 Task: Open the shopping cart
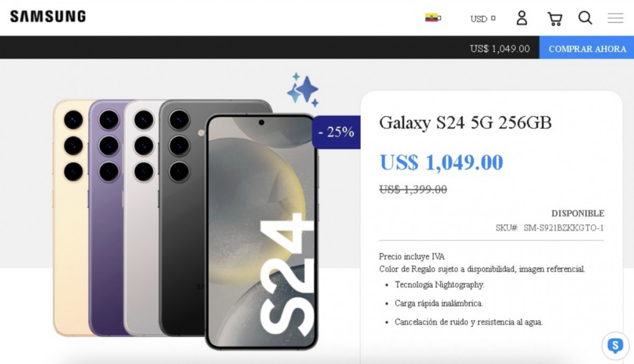(x=555, y=19)
